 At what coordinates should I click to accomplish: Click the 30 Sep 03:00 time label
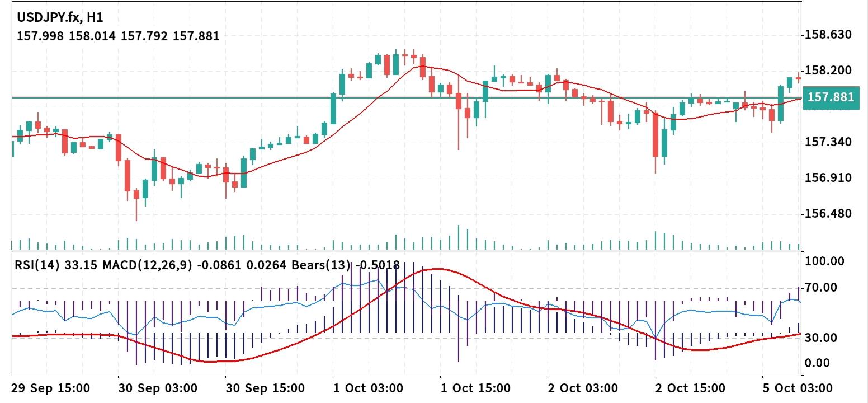158,388
